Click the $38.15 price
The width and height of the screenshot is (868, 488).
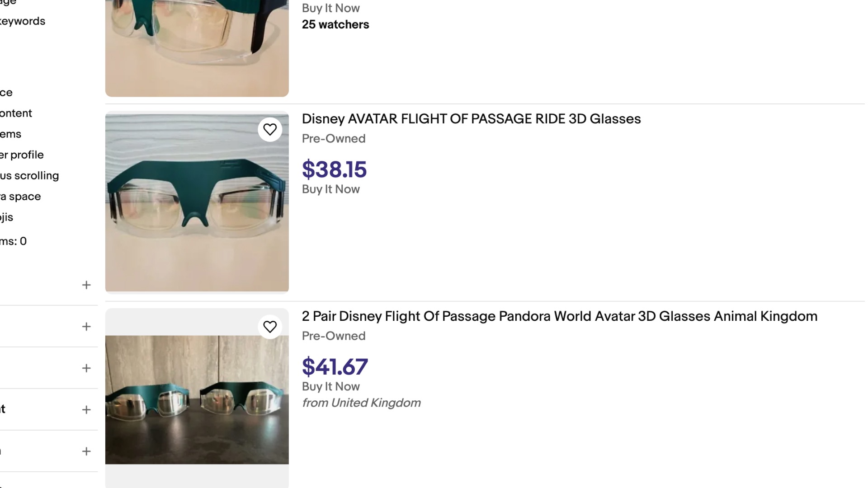tap(334, 169)
